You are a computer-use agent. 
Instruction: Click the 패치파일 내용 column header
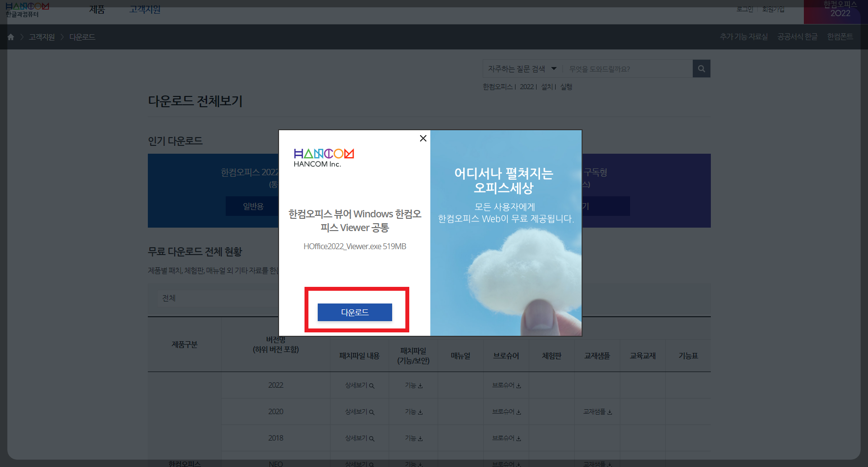(359, 356)
